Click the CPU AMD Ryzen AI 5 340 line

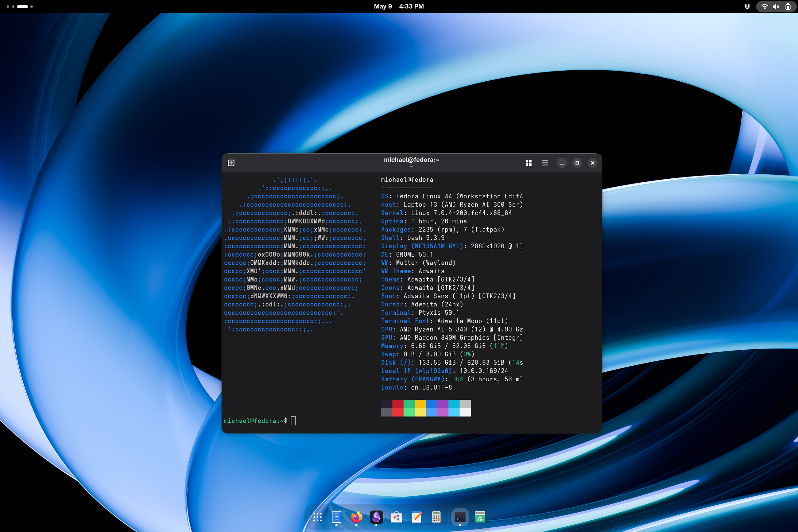(452, 329)
